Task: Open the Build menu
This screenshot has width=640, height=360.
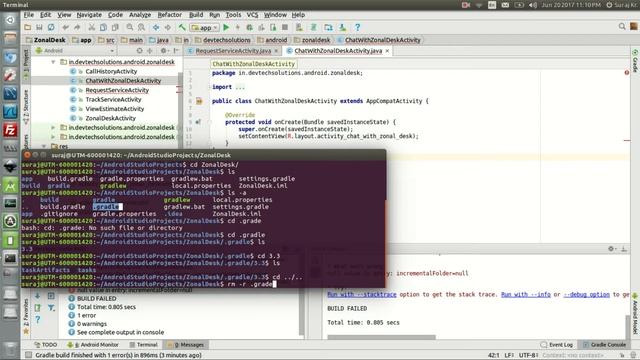Action: (x=196, y=15)
